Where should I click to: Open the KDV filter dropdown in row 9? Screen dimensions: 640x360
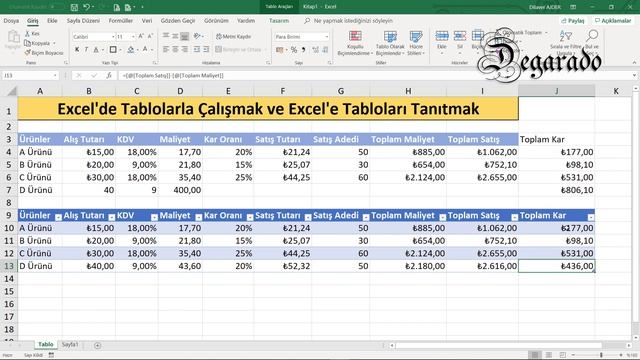coord(154,218)
